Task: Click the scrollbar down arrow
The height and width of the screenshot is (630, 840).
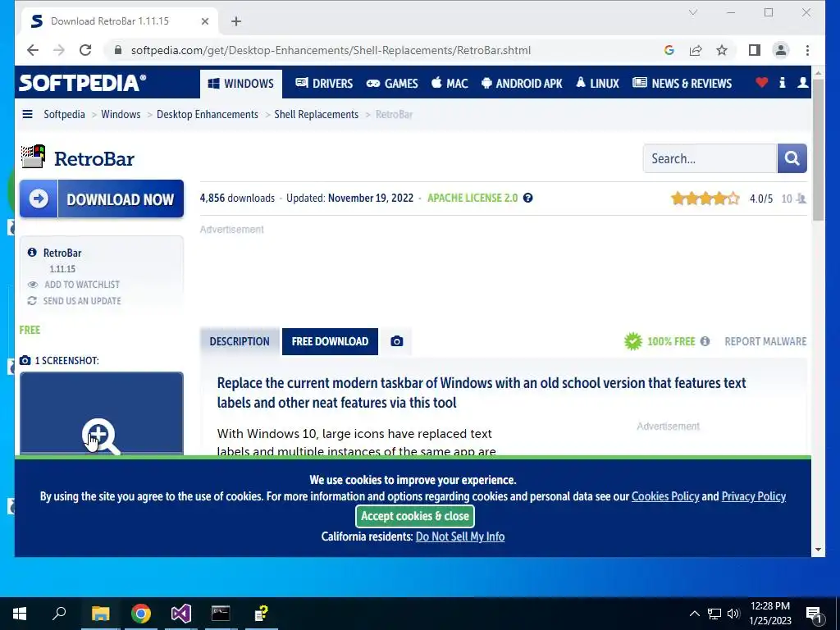Action: [x=818, y=550]
